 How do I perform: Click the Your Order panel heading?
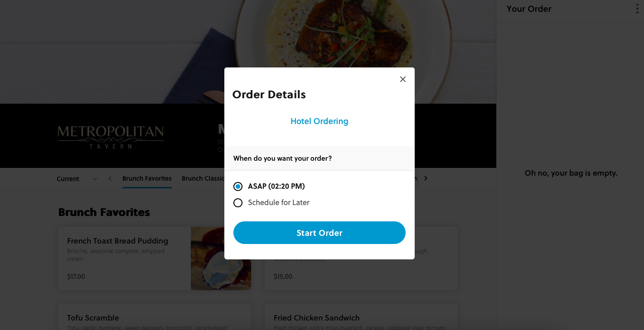(529, 9)
